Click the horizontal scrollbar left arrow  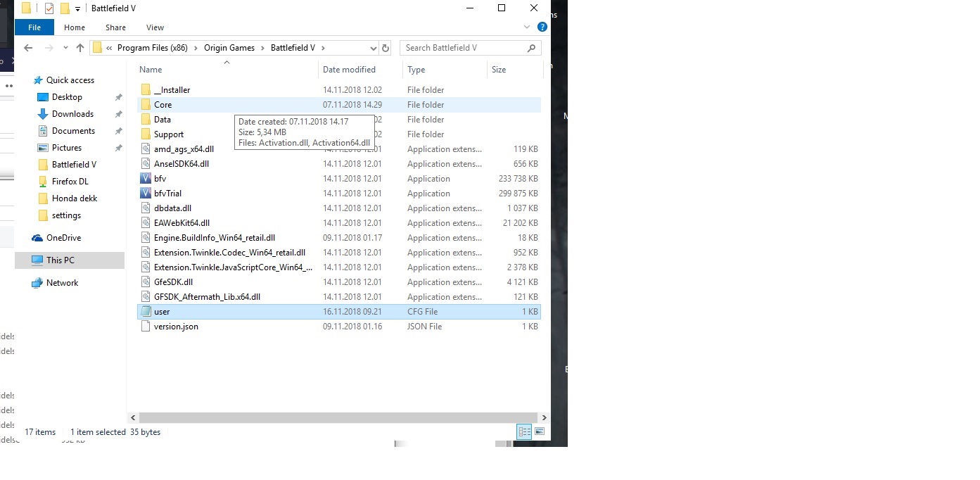132,417
